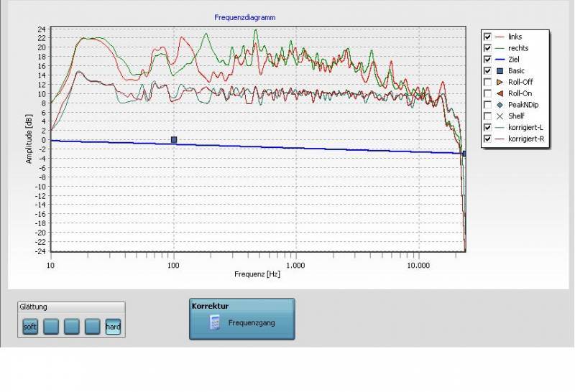Click the blue Ziel line sample in legend
The height and width of the screenshot is (392, 575).
500,59
